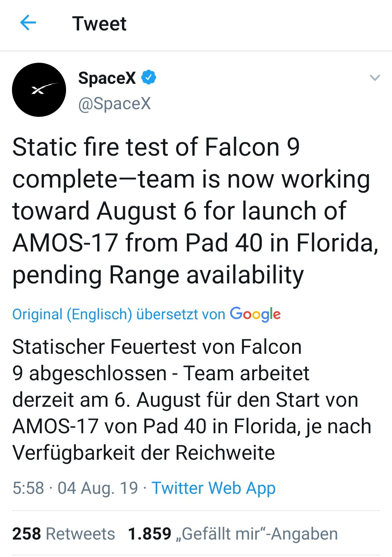The width and height of the screenshot is (392, 557).
Task: Tap the 04 Aug. 19 date
Action: point(98,488)
